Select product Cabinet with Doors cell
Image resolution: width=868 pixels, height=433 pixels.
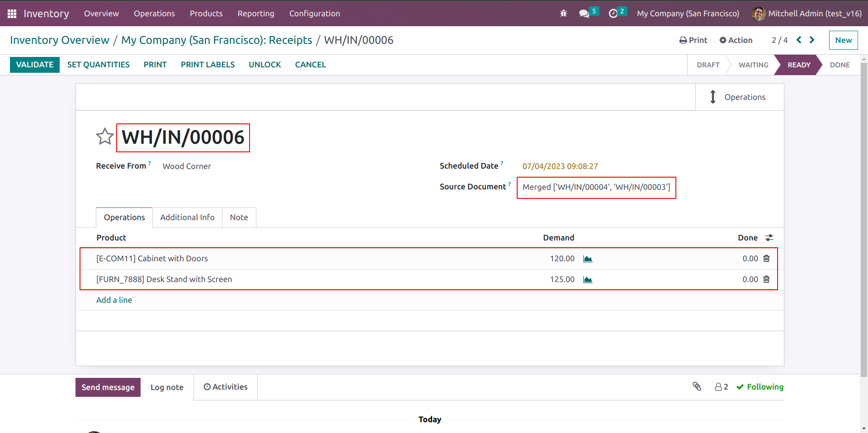pos(152,259)
